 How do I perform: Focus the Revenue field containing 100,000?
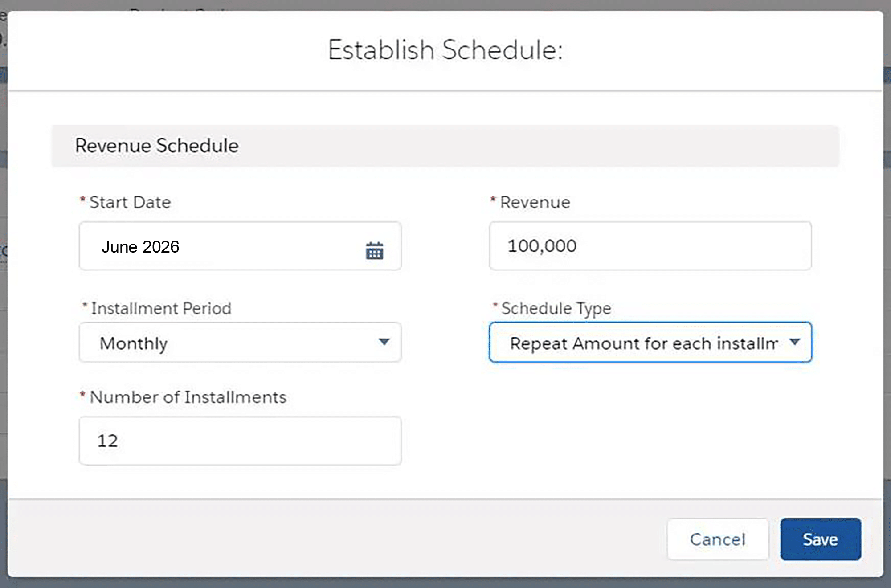(650, 246)
